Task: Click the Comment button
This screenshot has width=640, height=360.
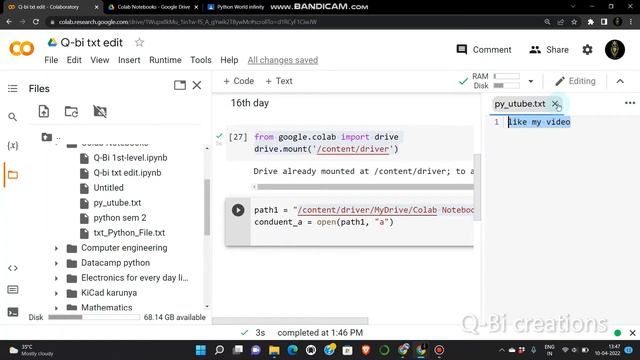Action: 484,50
